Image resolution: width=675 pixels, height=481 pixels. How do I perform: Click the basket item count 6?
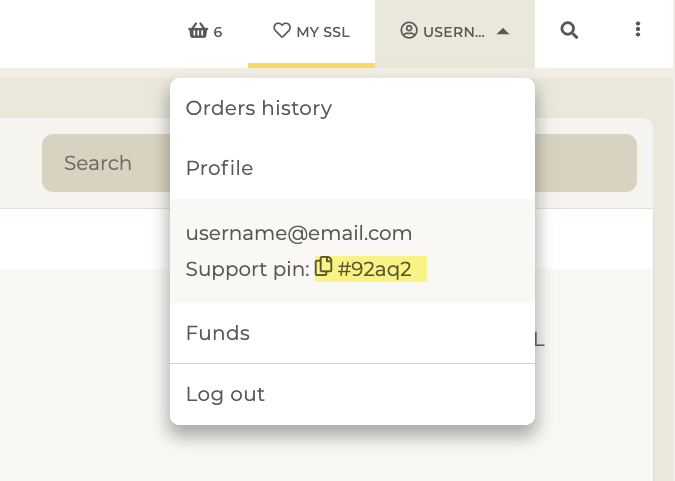(x=218, y=32)
